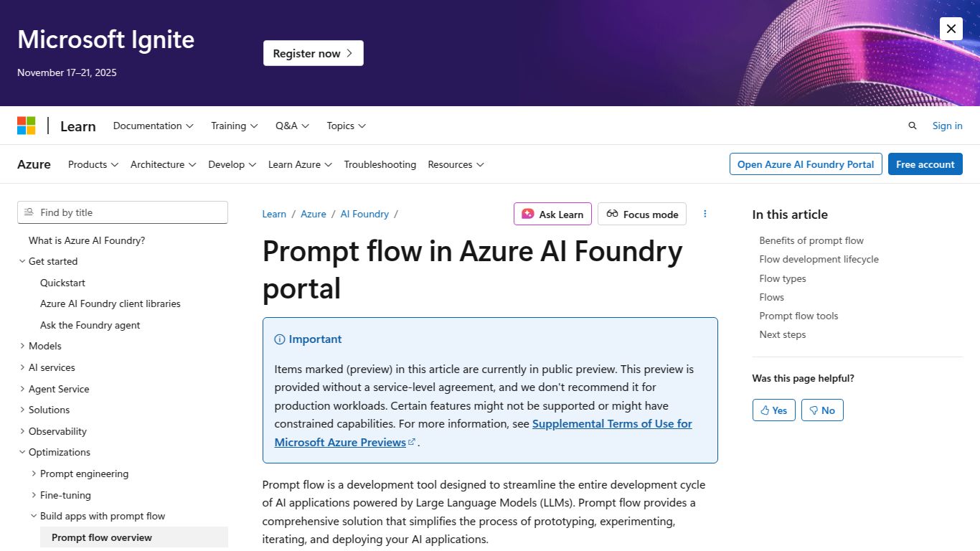Click the Free account button
The height and width of the screenshot is (551, 980).
(x=925, y=164)
